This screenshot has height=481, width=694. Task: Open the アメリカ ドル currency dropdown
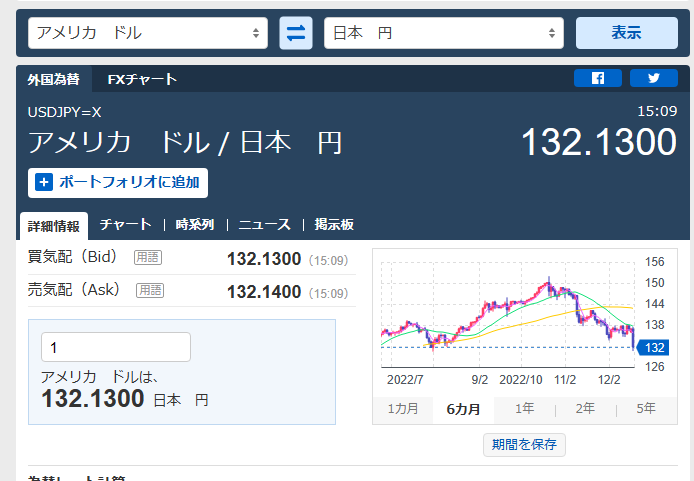point(148,33)
